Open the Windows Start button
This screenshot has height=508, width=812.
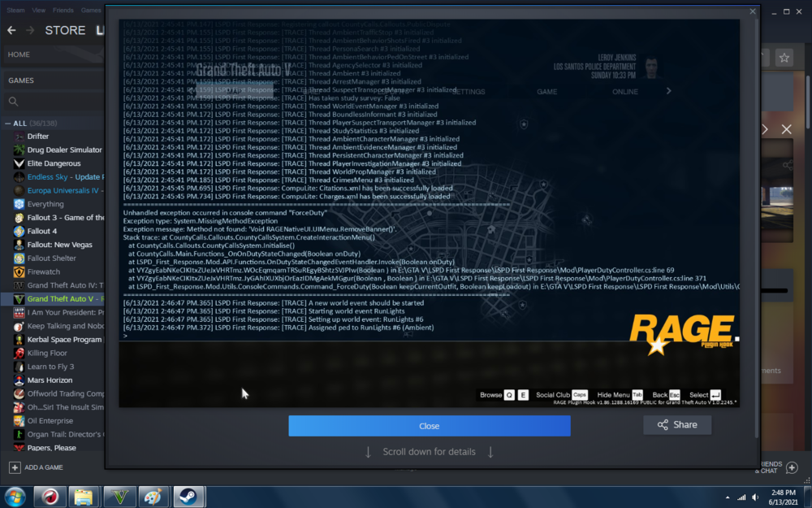(x=14, y=497)
